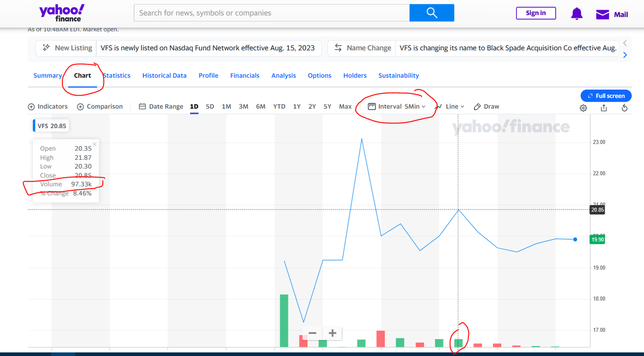The width and height of the screenshot is (644, 356).
Task: Zoom in with the plus button
Action: [x=332, y=333]
